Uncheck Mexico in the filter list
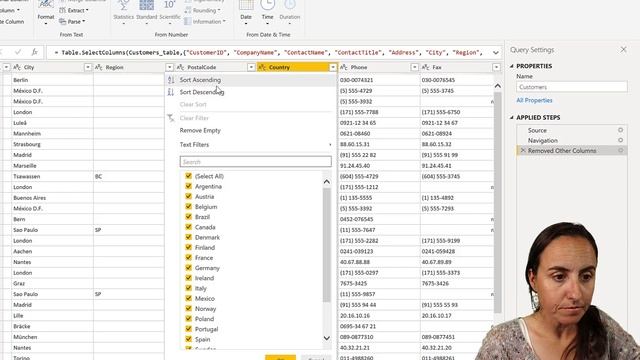 [x=189, y=298]
